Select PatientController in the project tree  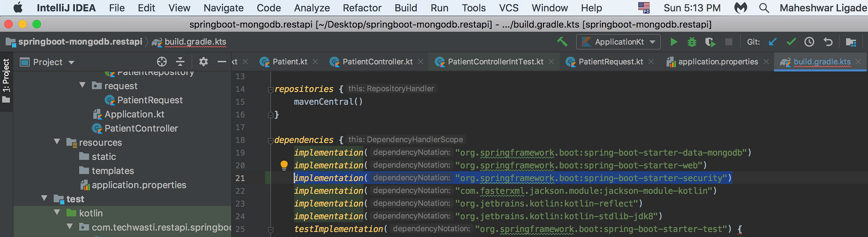pyautogui.click(x=141, y=128)
